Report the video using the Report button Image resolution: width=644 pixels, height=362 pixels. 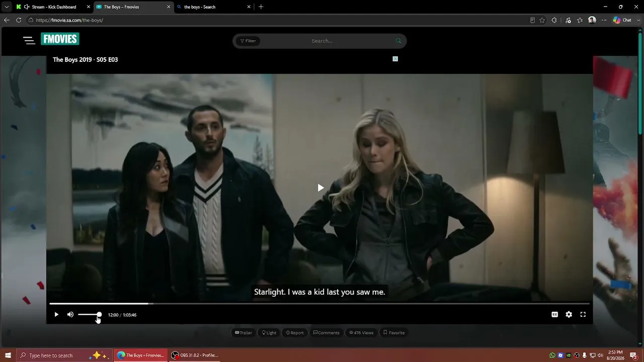pos(295,333)
